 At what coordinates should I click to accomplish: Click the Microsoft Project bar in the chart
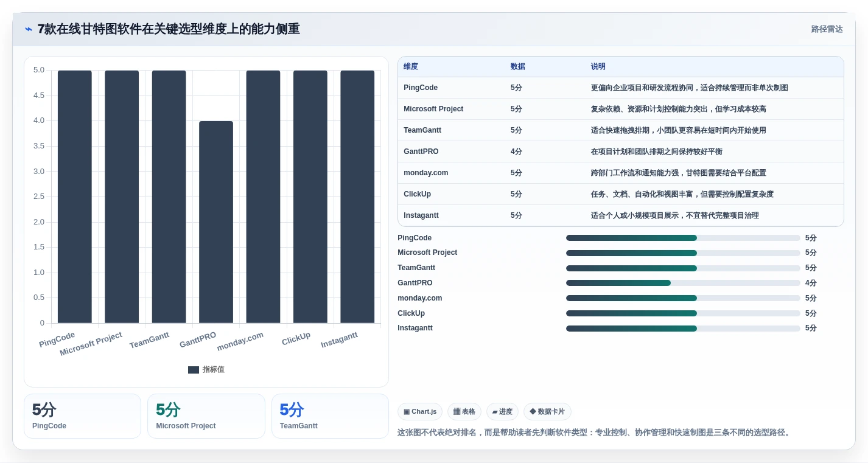pyautogui.click(x=122, y=197)
